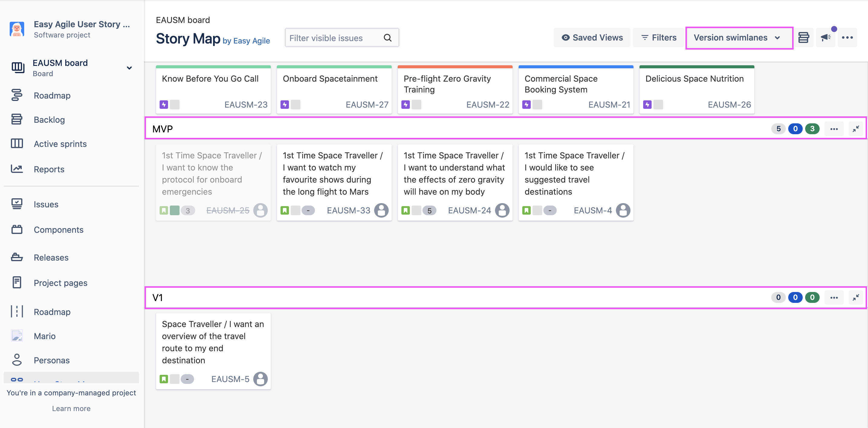Viewport: 868px width, 428px height.
Task: Click the search magnifier in filter box
Action: coord(387,38)
